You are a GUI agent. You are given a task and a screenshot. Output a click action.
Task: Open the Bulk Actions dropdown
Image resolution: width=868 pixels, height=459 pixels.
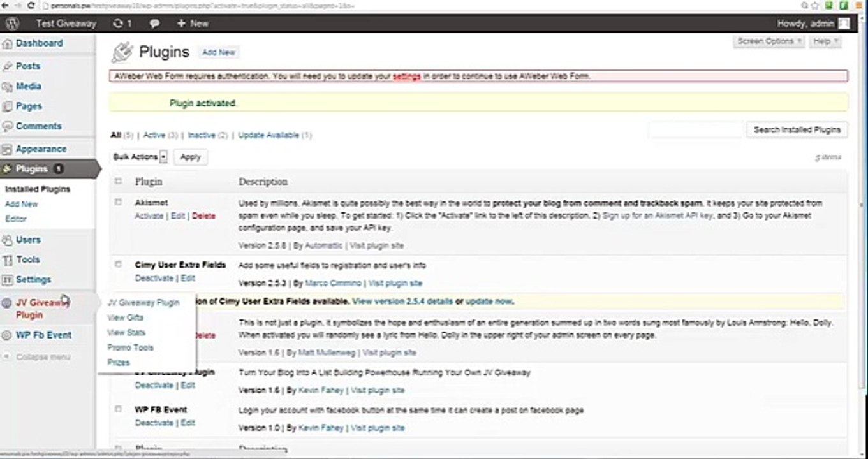[140, 157]
